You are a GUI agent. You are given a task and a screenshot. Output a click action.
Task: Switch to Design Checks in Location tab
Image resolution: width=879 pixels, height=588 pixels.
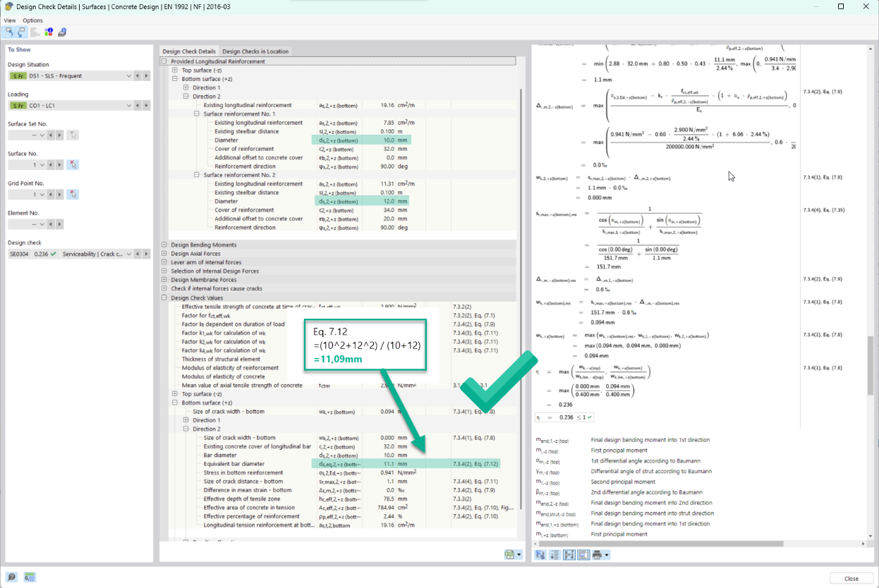pyautogui.click(x=255, y=51)
